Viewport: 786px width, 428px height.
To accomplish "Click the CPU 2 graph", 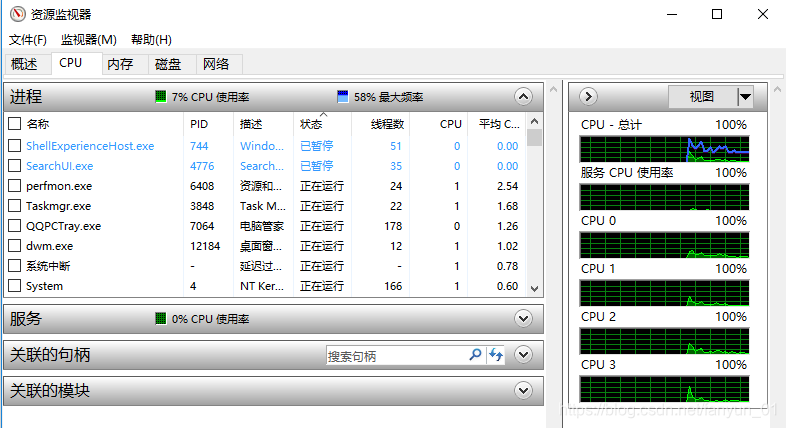I will pos(664,341).
